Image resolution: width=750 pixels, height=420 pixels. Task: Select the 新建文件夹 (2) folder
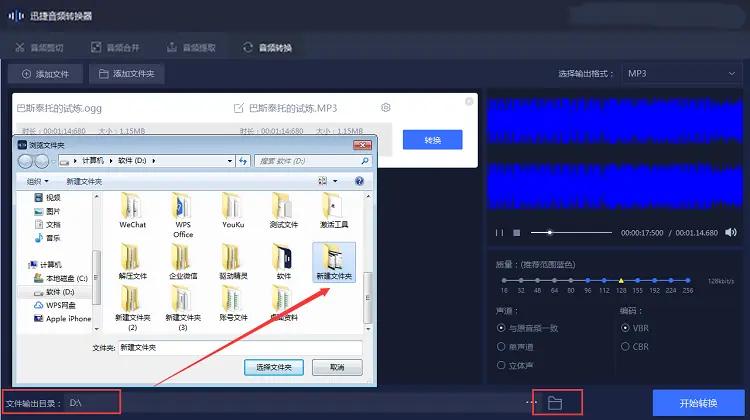click(x=132, y=309)
